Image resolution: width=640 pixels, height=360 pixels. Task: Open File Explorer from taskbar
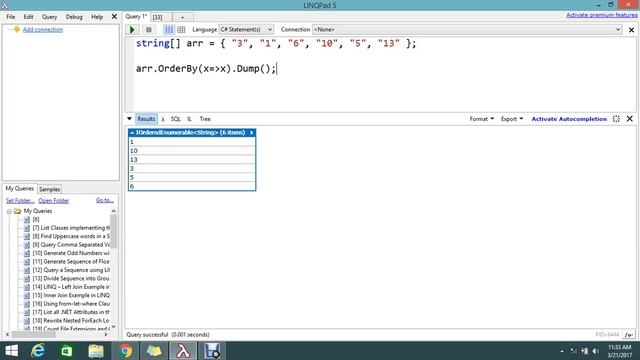[x=96, y=351]
